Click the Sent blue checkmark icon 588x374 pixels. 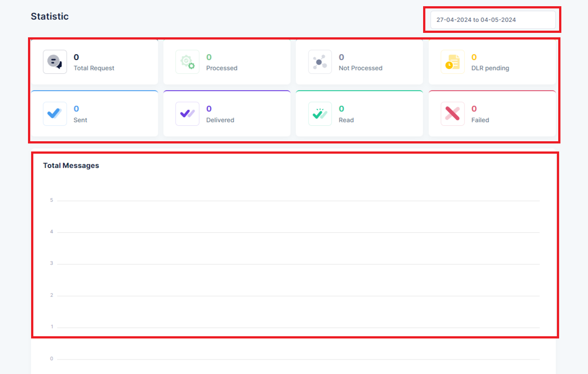55,114
